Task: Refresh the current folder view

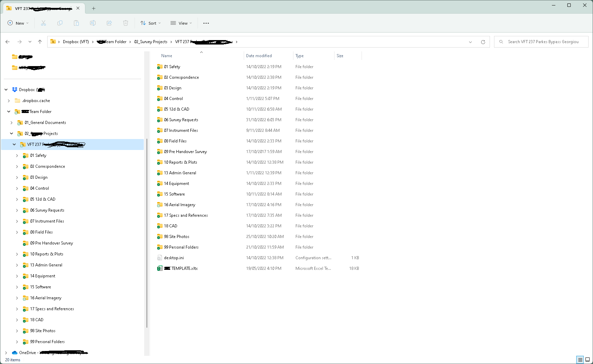Action: coord(483,42)
